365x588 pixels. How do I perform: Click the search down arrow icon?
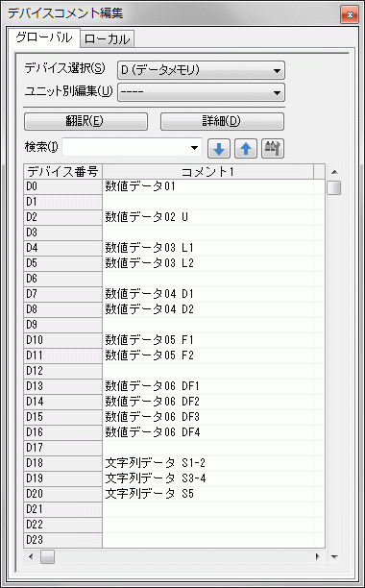click(219, 149)
